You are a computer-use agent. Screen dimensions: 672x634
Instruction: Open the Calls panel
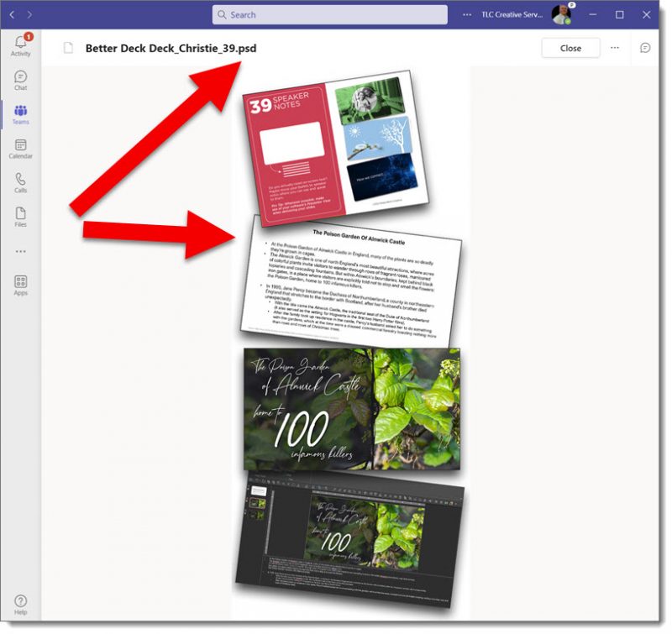point(19,183)
